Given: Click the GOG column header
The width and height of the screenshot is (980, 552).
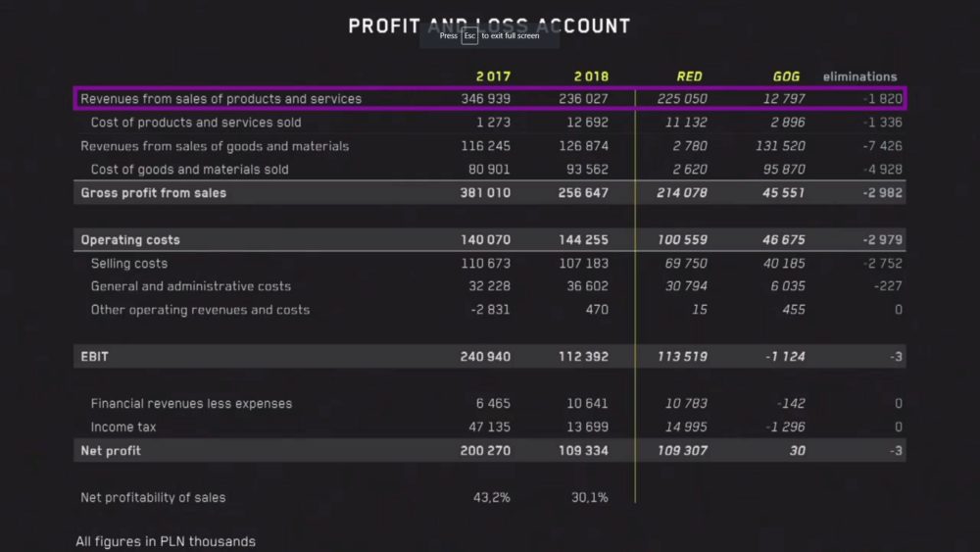Looking at the screenshot, I should pos(786,76).
